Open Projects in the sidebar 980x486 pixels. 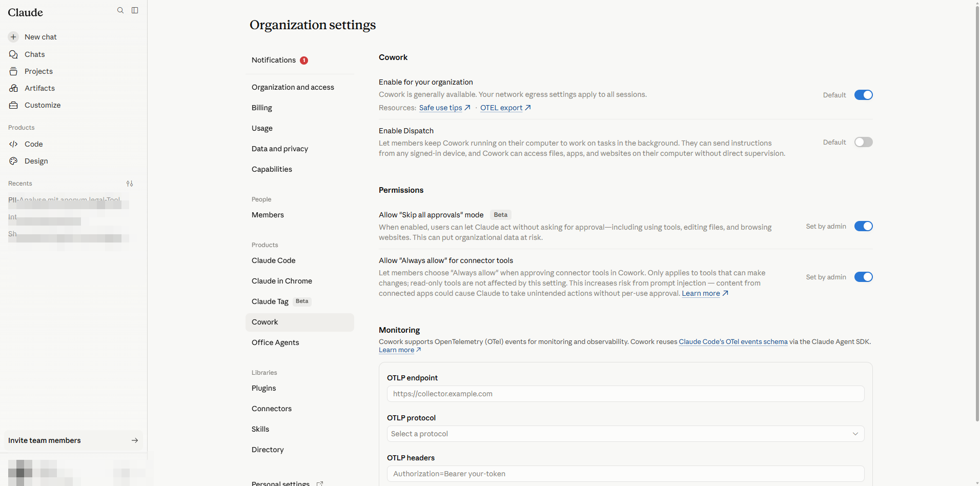click(73, 71)
